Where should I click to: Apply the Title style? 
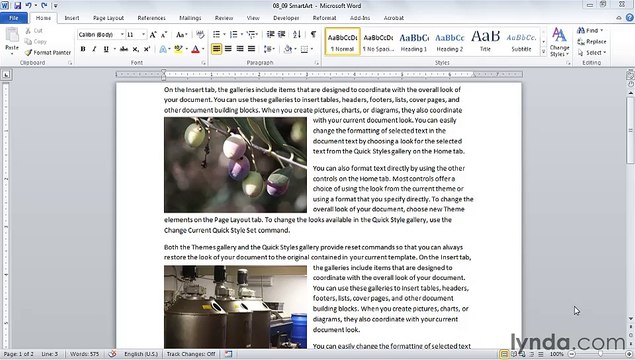(x=485, y=42)
